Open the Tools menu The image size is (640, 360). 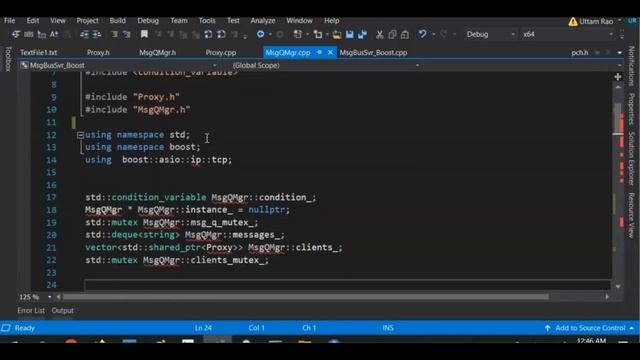coord(207,21)
